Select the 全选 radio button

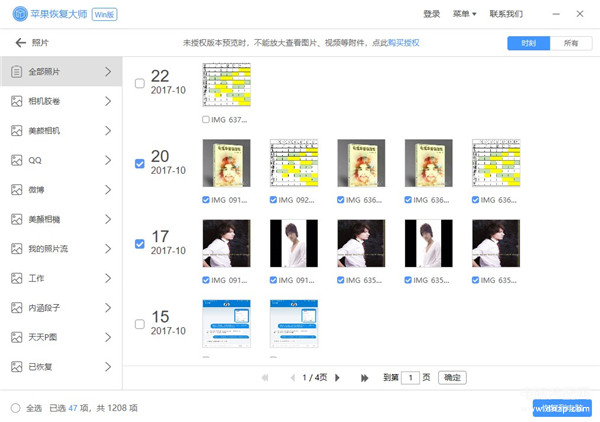[x=16, y=408]
